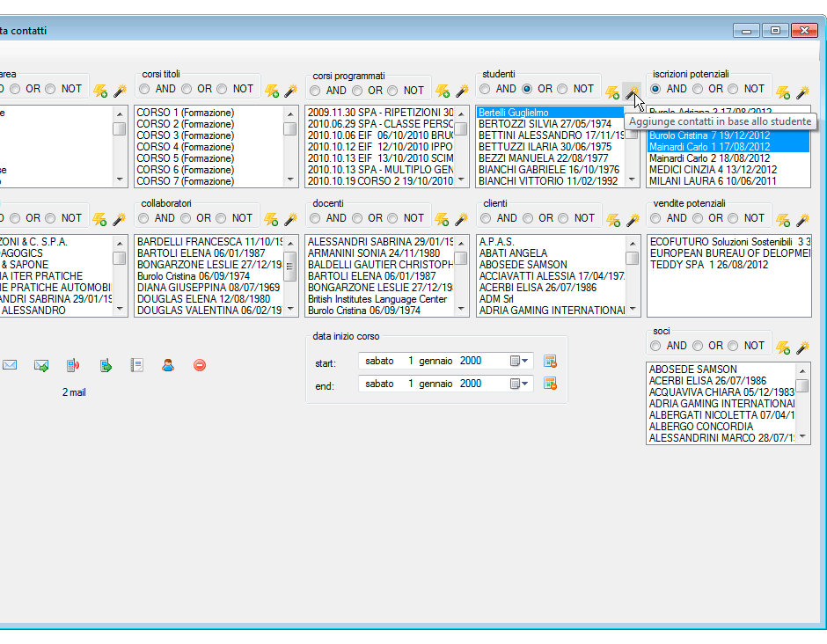This screenshot has width=827, height=644.
Task: Click the envelope icon with green arrow
Action: click(41, 365)
